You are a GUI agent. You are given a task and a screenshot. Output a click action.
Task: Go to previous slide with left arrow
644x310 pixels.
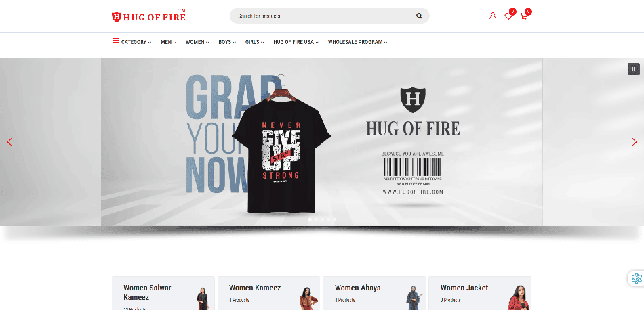(10, 142)
